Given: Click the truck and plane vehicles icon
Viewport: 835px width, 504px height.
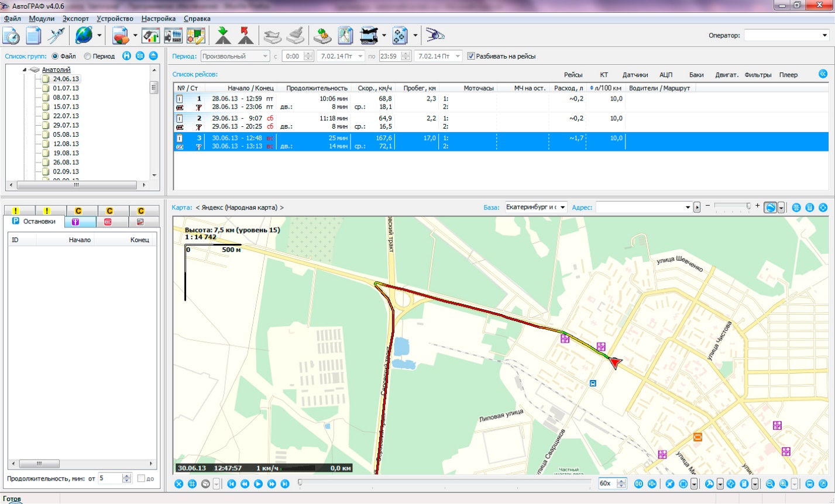Looking at the screenshot, I should (369, 36).
